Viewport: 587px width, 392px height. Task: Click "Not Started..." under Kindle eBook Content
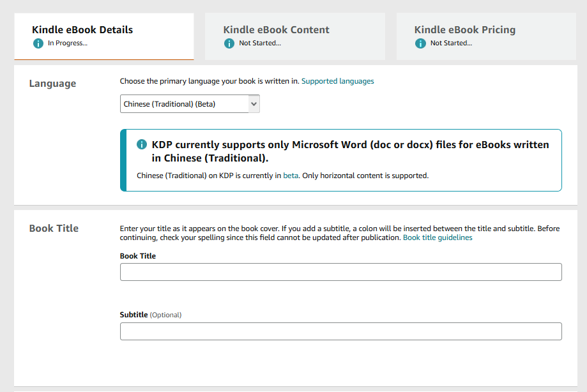pyautogui.click(x=260, y=43)
